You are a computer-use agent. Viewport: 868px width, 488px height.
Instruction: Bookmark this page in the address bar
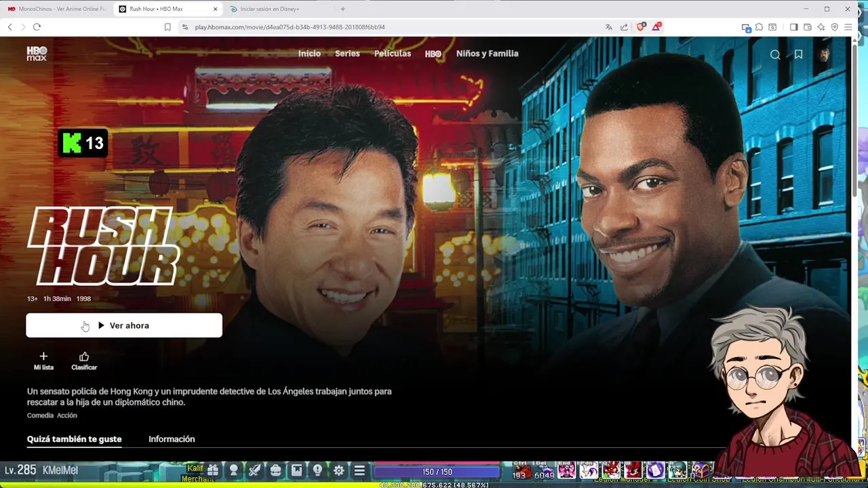167,27
